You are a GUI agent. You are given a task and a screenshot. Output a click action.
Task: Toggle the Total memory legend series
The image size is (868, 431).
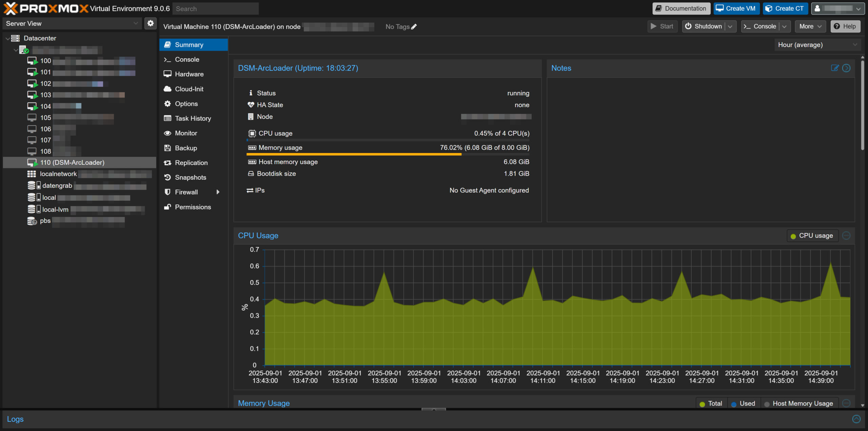(x=711, y=404)
